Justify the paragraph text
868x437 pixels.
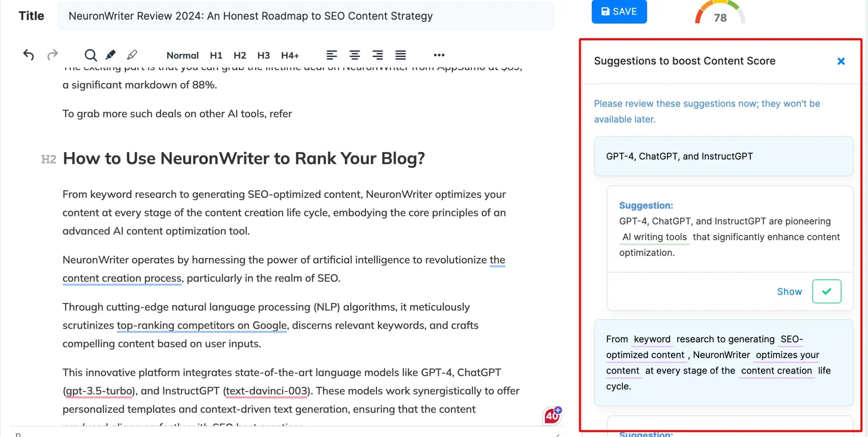(400, 55)
